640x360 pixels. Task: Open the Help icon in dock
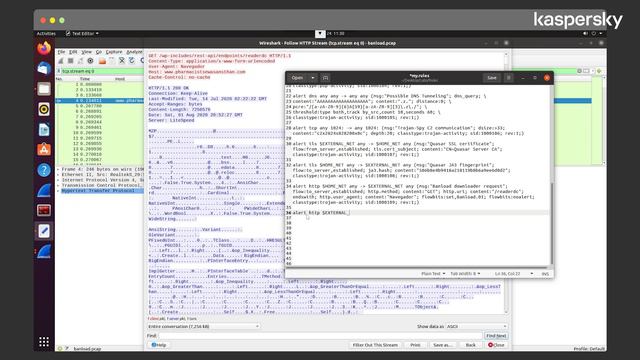(x=44, y=170)
